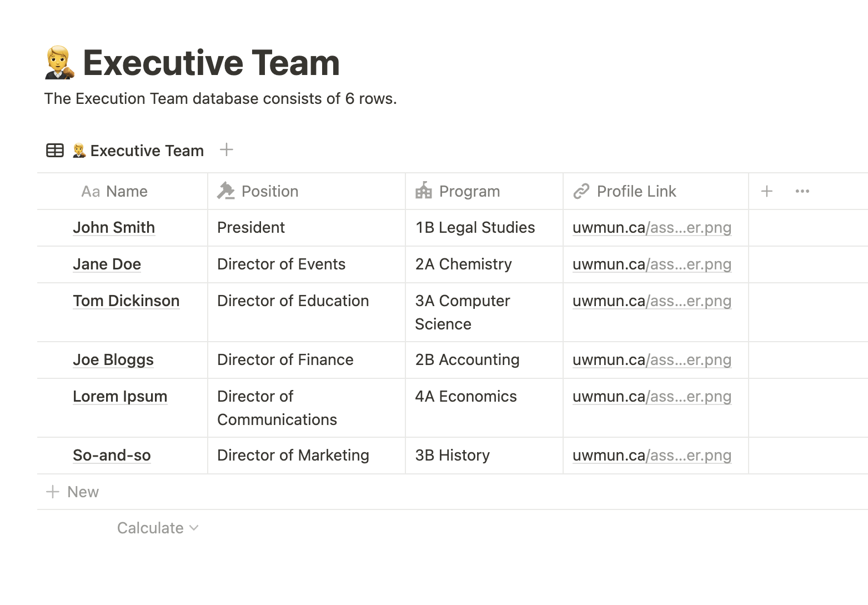The width and height of the screenshot is (868, 605).
Task: Click the school icon in Program header
Action: [424, 191]
